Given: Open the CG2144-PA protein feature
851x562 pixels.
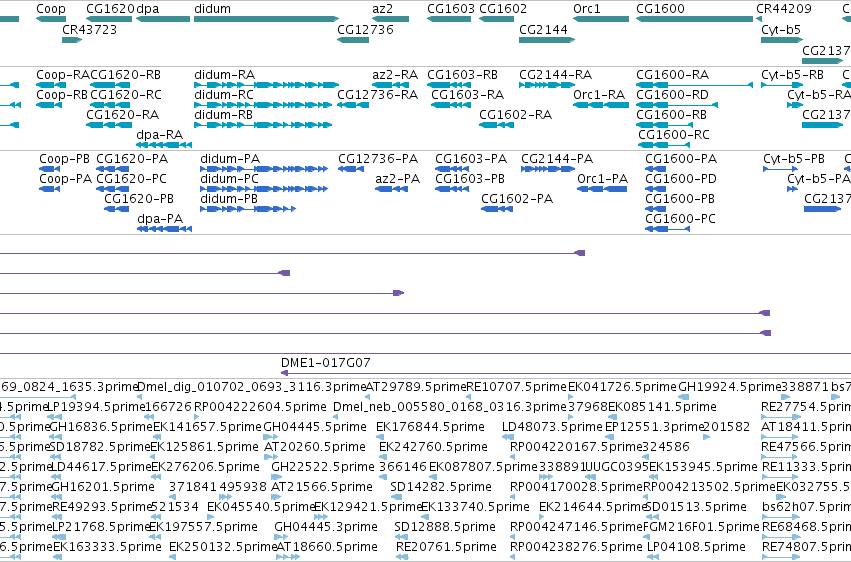Looking at the screenshot, I should 548,169.
